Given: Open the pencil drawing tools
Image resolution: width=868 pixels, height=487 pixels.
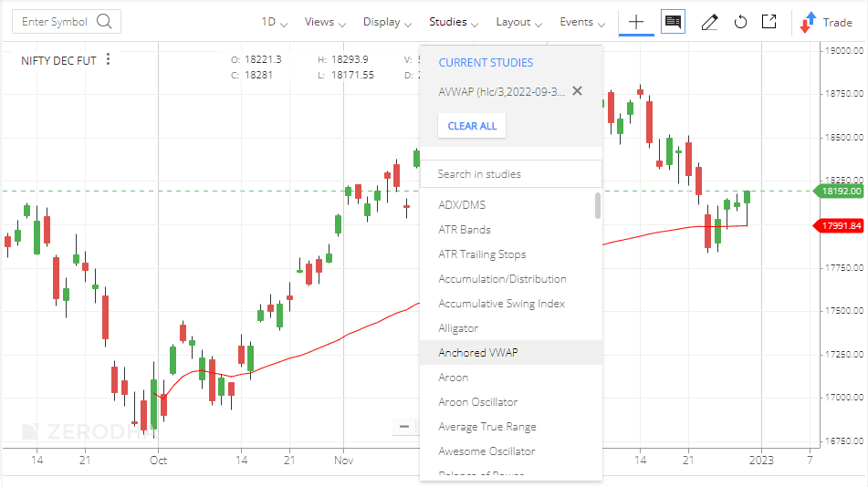Looking at the screenshot, I should (709, 22).
